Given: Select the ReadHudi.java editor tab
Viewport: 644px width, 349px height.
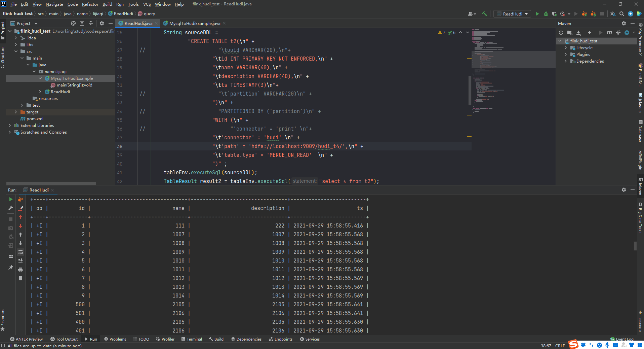Looking at the screenshot, I should pyautogui.click(x=138, y=23).
